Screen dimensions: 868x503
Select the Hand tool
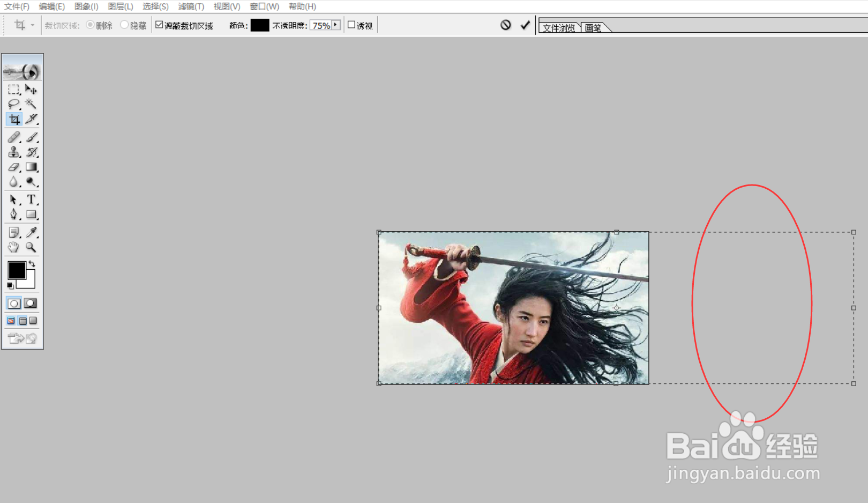14,248
